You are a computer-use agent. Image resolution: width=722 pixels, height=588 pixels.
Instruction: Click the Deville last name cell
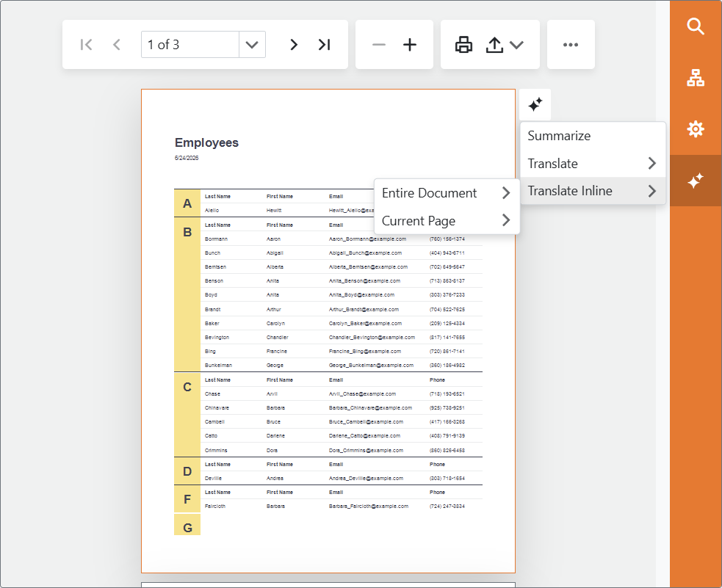point(213,479)
